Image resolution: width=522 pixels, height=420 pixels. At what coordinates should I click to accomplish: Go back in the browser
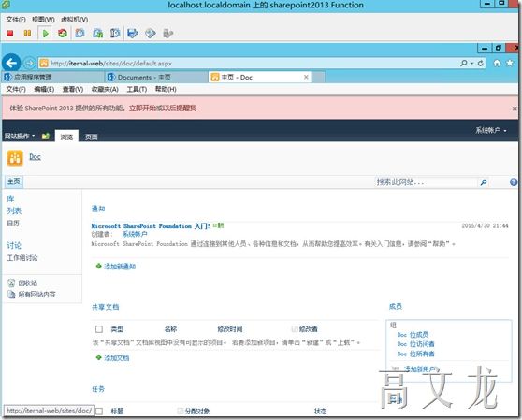coord(11,63)
